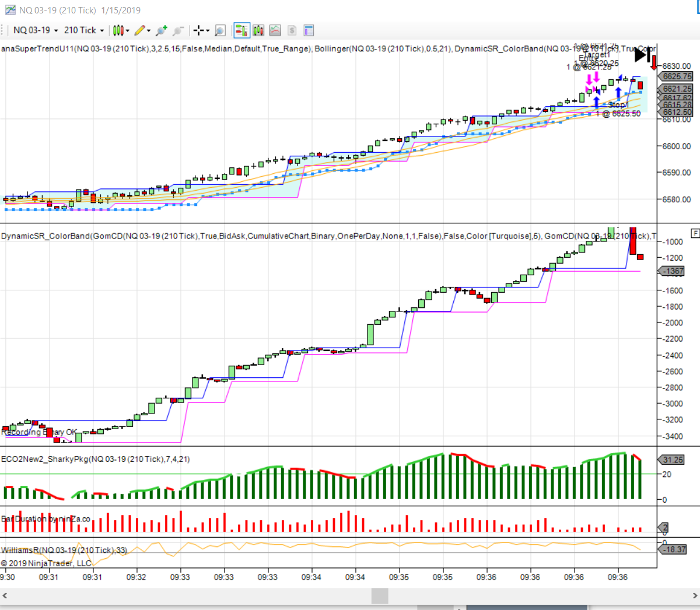Click the 6612.50 price marker
700x610 pixels.
coord(677,112)
